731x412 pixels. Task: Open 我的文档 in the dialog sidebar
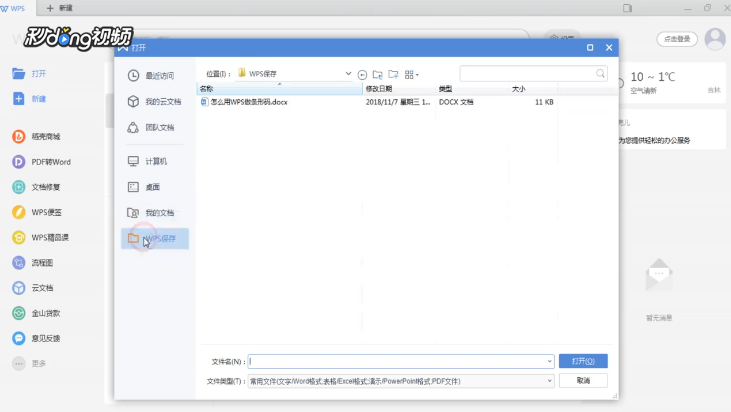tap(152, 213)
